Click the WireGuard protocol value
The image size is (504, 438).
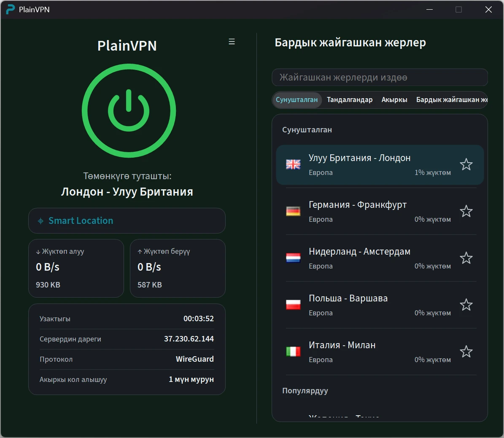pos(194,359)
